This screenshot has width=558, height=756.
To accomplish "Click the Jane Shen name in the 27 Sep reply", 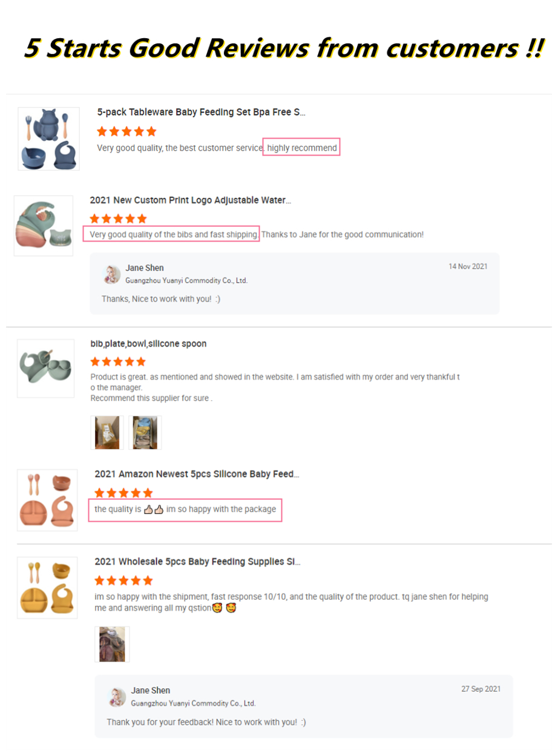I will (151, 691).
